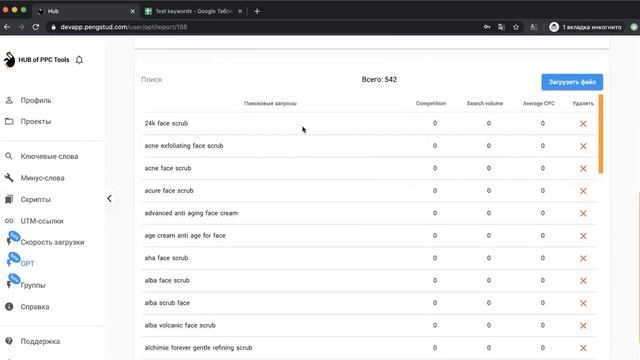Screen dimensions: 640x360
Task: Delete the alba face scrub row
Action: (x=583, y=281)
